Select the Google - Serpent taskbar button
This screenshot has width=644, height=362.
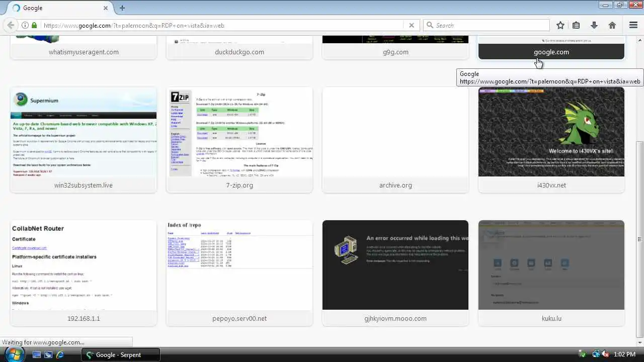click(x=121, y=354)
